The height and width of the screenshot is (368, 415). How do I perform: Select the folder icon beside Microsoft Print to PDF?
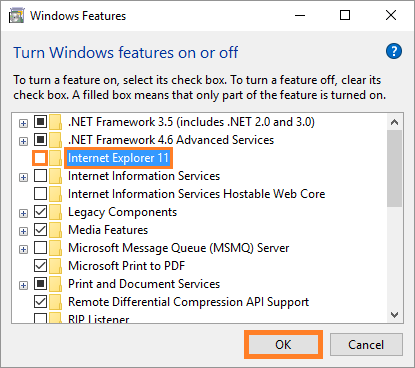(x=55, y=266)
